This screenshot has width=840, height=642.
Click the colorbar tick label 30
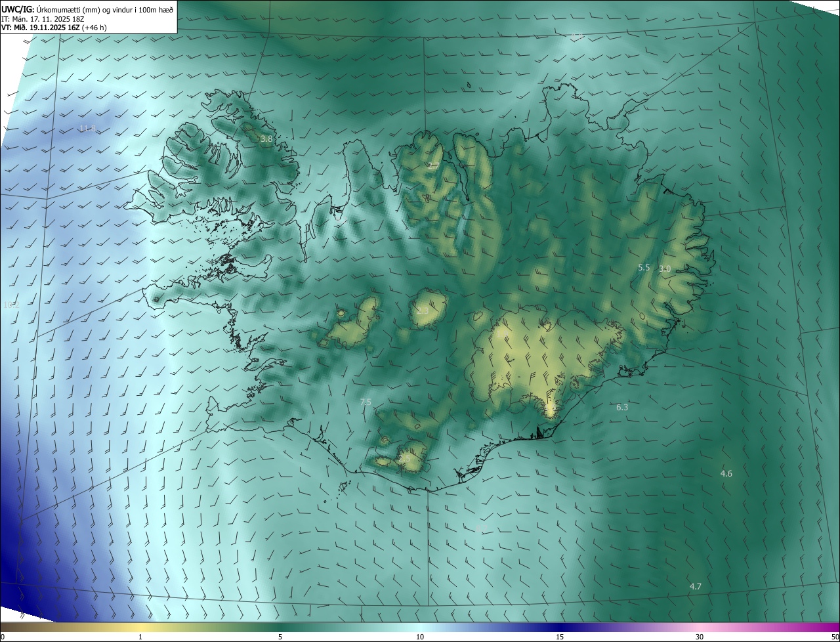tap(700, 637)
